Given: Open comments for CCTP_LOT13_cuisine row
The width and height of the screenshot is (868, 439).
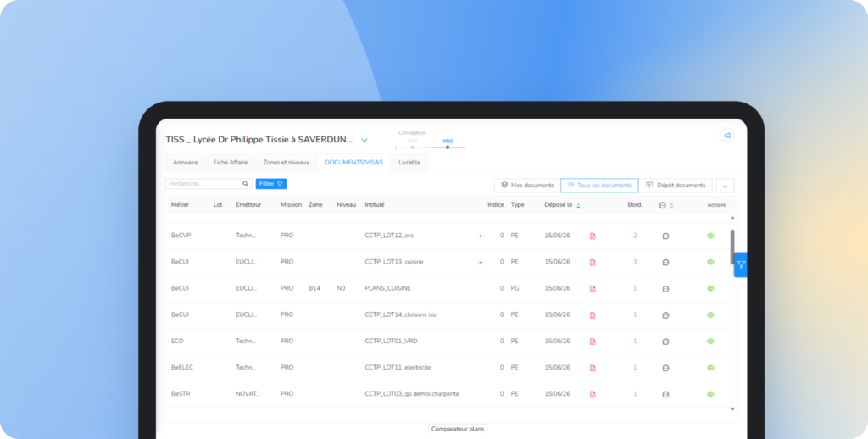Looking at the screenshot, I should coord(665,263).
